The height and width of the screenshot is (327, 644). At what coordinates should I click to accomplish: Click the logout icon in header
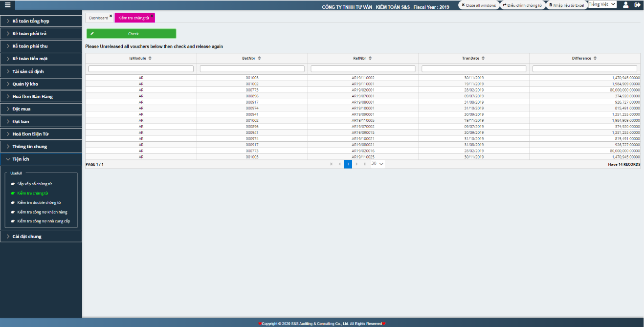(637, 5)
